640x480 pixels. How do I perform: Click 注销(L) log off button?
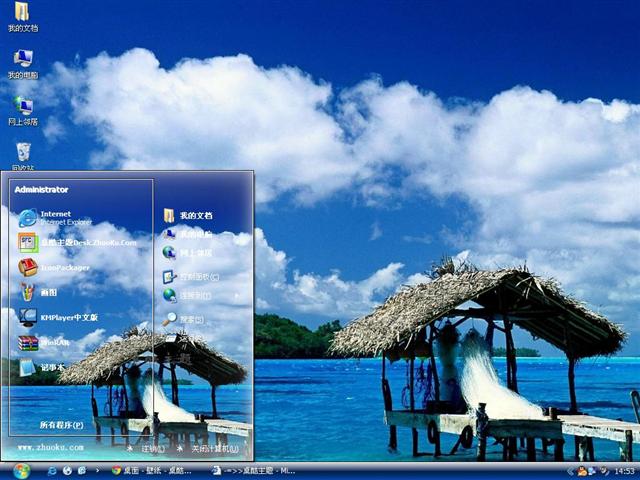(147, 449)
